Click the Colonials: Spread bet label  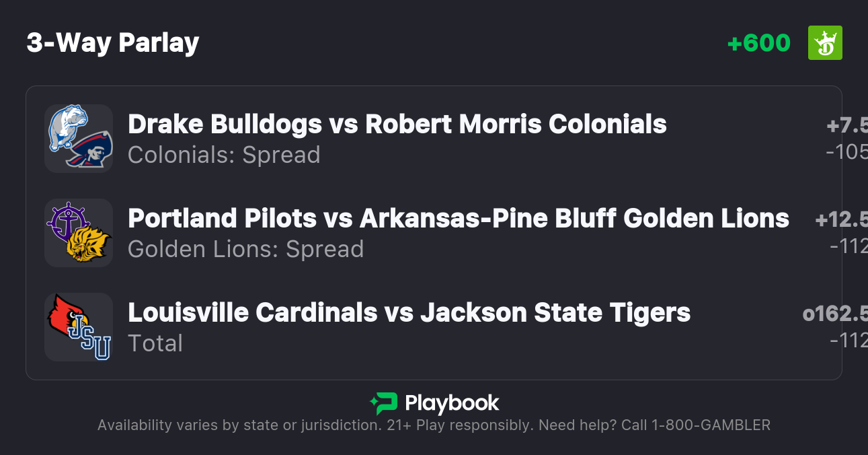tap(224, 155)
